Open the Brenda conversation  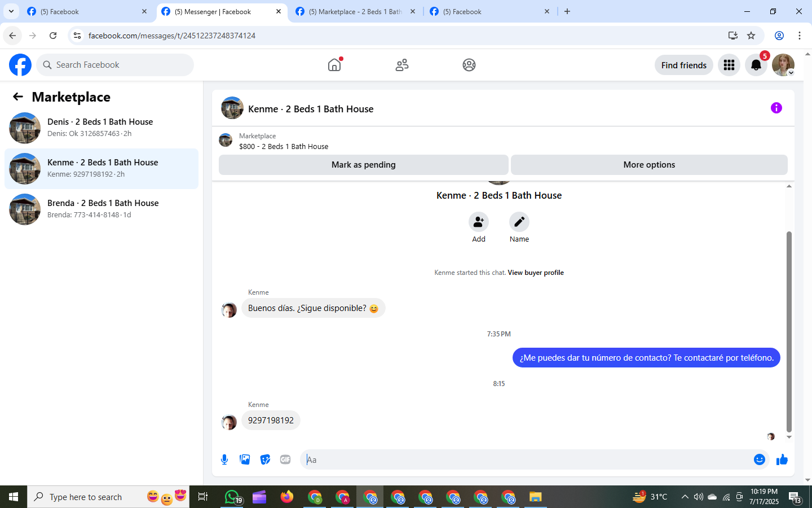[101, 209]
